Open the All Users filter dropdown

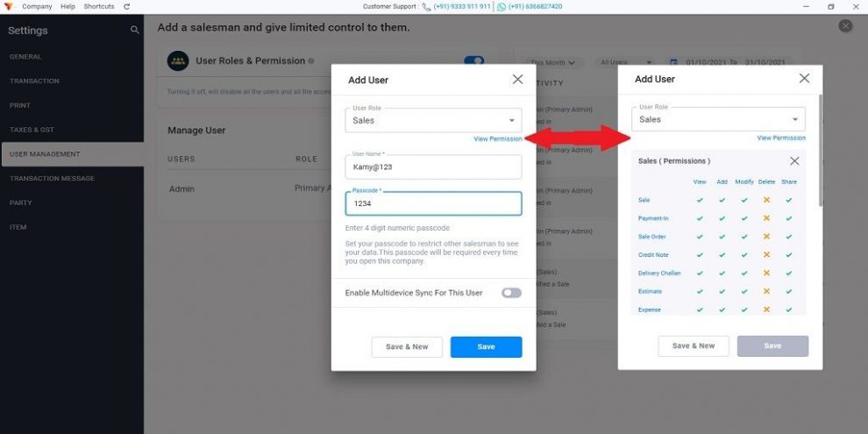[x=626, y=62]
